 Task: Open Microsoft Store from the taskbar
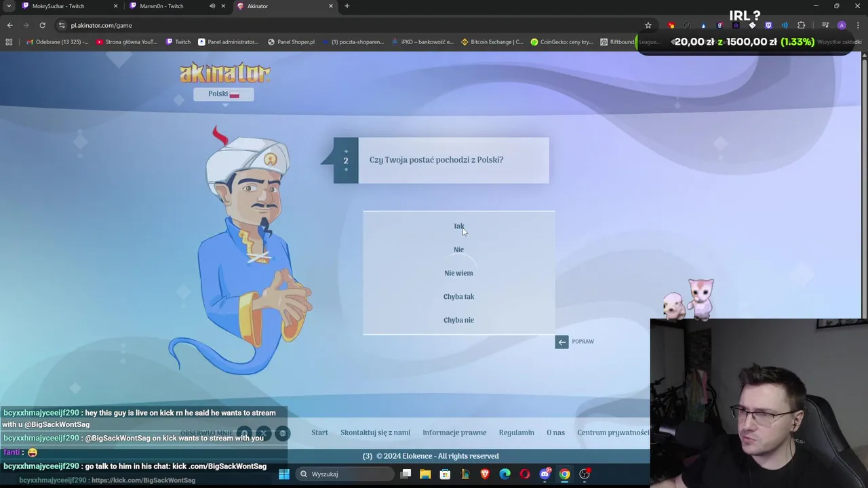coord(445,474)
